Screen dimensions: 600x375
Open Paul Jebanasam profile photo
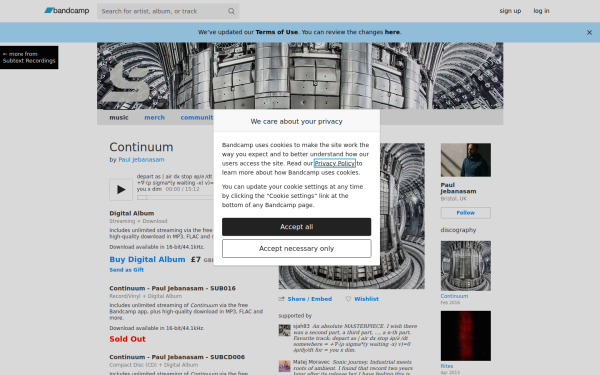tap(466, 160)
